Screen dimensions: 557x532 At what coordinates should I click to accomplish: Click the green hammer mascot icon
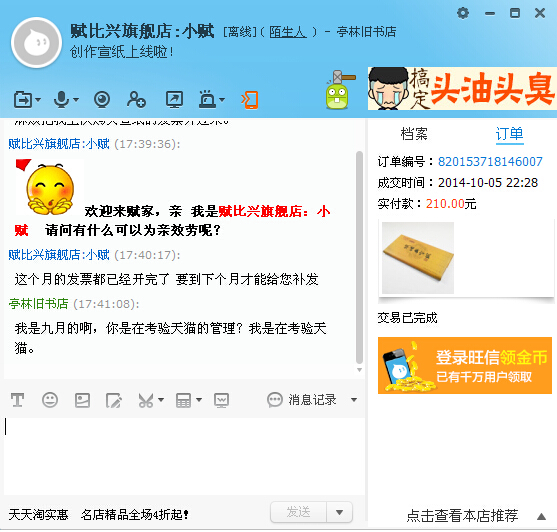coord(339,90)
